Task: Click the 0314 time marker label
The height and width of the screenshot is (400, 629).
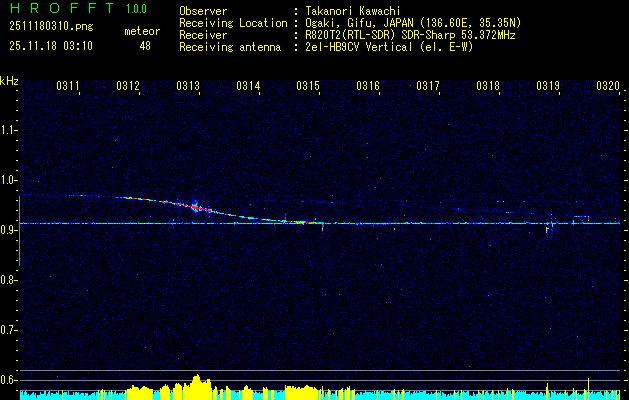Action: coord(248,86)
